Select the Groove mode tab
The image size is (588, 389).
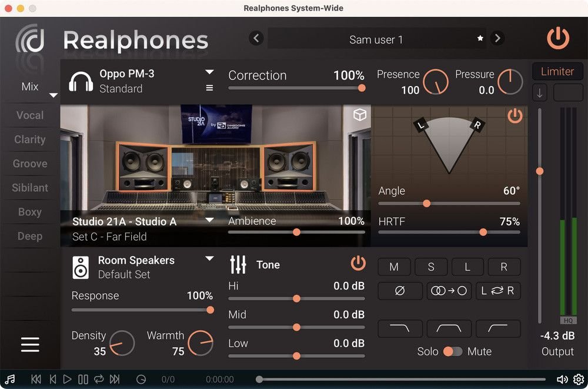coord(30,164)
